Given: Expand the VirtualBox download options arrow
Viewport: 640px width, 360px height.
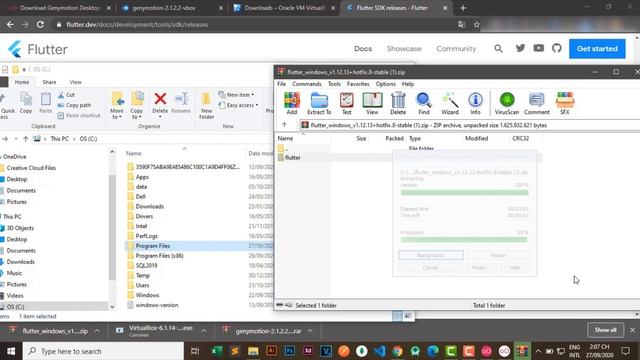Looking at the screenshot, I should click(x=203, y=331).
